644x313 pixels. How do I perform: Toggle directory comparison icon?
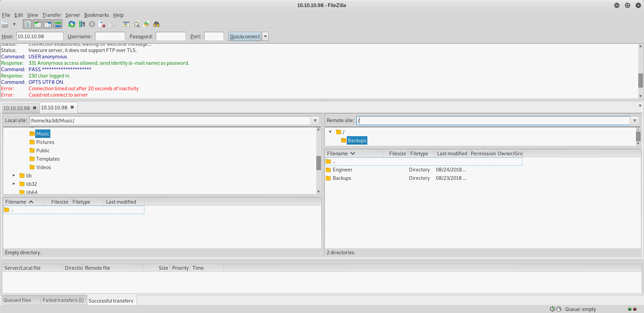click(x=136, y=24)
